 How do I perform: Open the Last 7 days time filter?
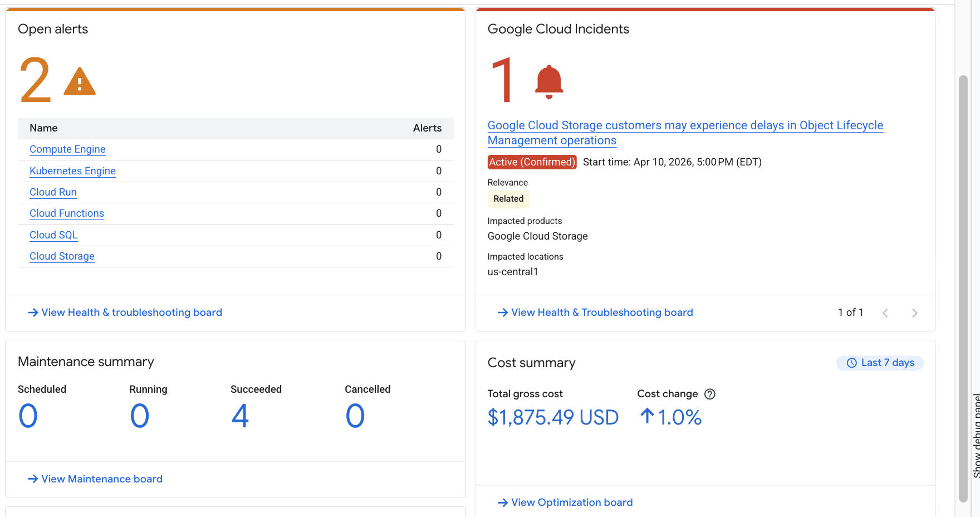click(x=880, y=363)
